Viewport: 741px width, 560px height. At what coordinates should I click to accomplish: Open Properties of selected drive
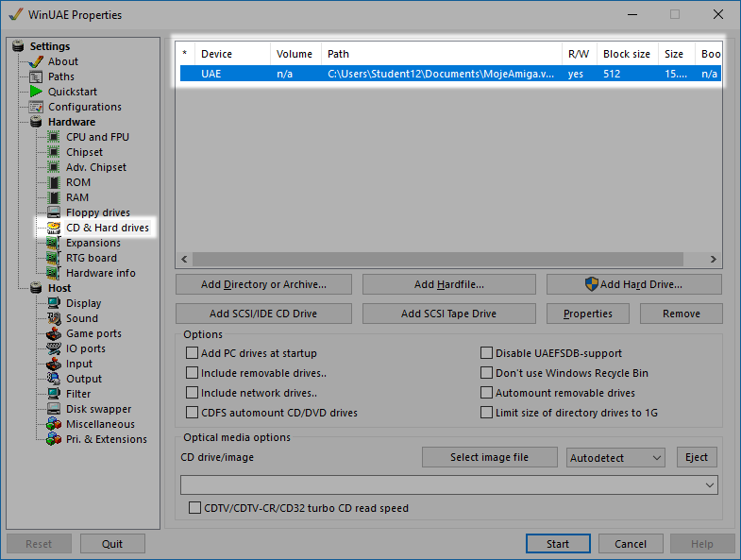point(588,314)
